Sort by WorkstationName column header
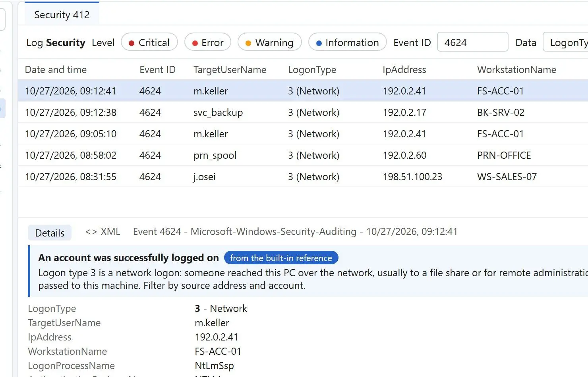Screen dimensions: 588x377 tap(516, 70)
